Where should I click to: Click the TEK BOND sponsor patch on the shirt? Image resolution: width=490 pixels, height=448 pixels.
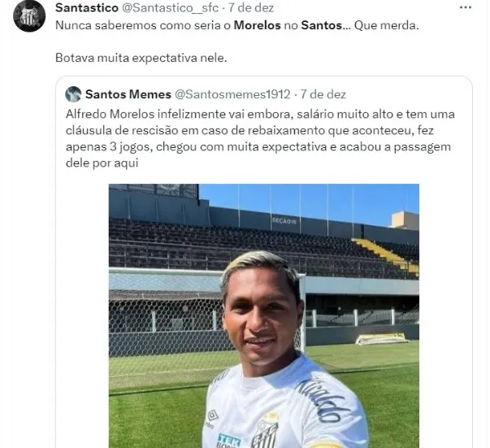[229, 441]
